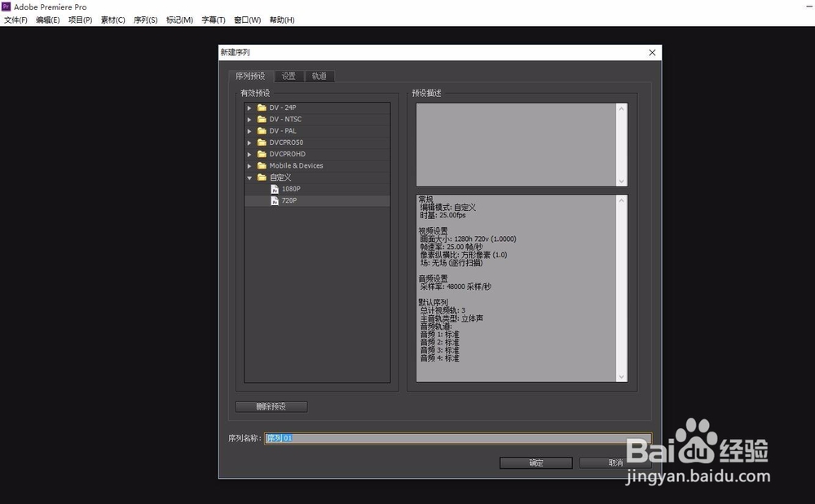815x504 pixels.
Task: Collapse the 自定义 preset folder
Action: pos(249,177)
